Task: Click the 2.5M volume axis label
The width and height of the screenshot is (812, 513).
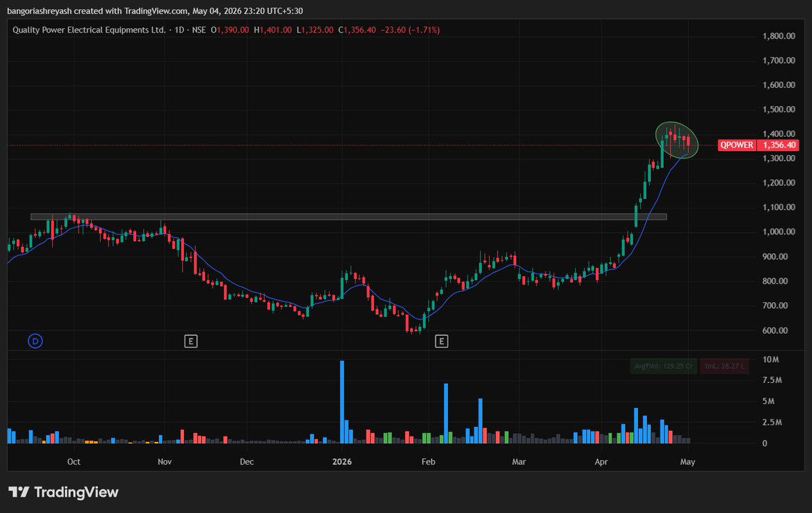Action: pos(772,422)
